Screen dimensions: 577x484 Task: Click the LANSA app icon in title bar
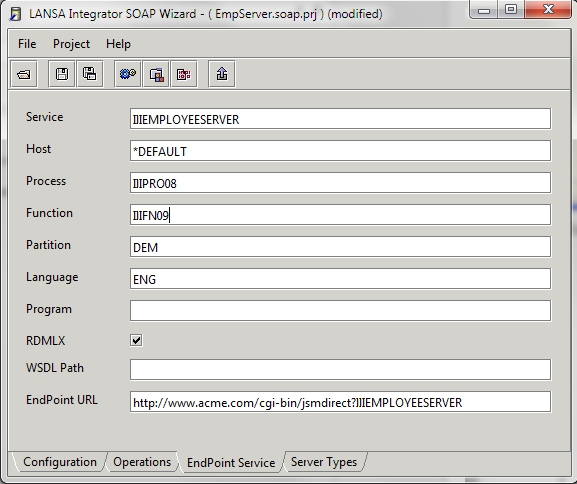coord(15,14)
